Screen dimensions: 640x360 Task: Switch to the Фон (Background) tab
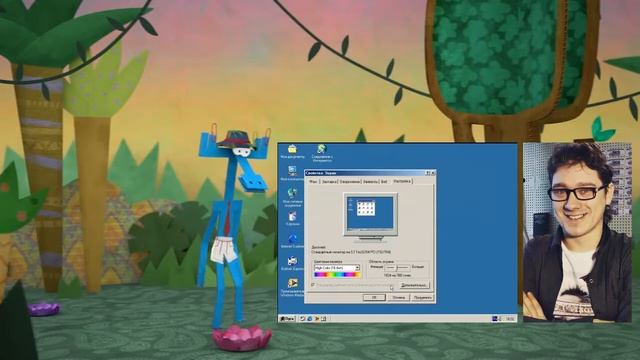tap(313, 182)
